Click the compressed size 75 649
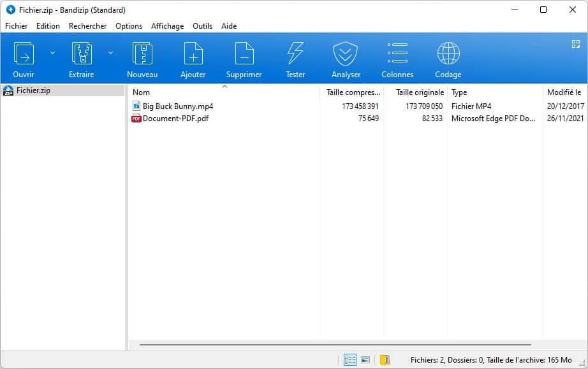Screen dimensions: 588x369 click(x=368, y=119)
